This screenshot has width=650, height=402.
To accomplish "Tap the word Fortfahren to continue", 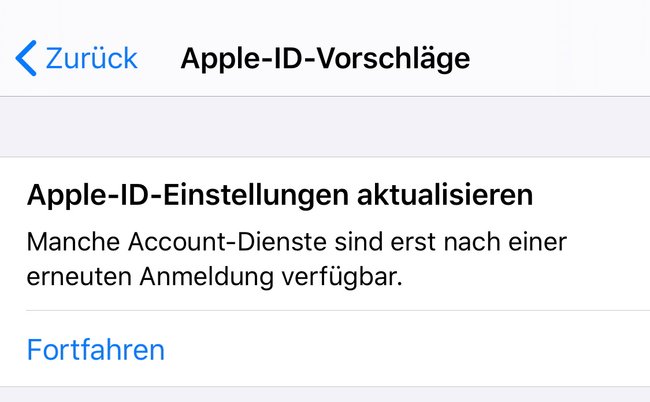I will point(96,350).
